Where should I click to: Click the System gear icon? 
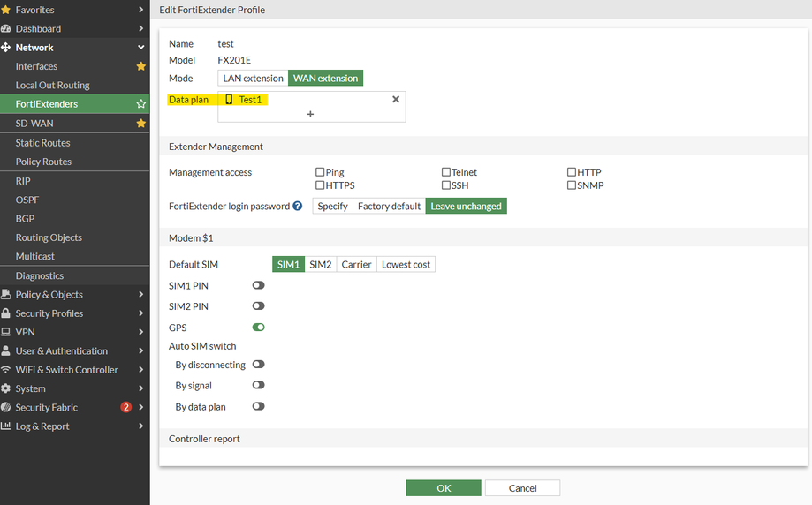pyautogui.click(x=5, y=388)
